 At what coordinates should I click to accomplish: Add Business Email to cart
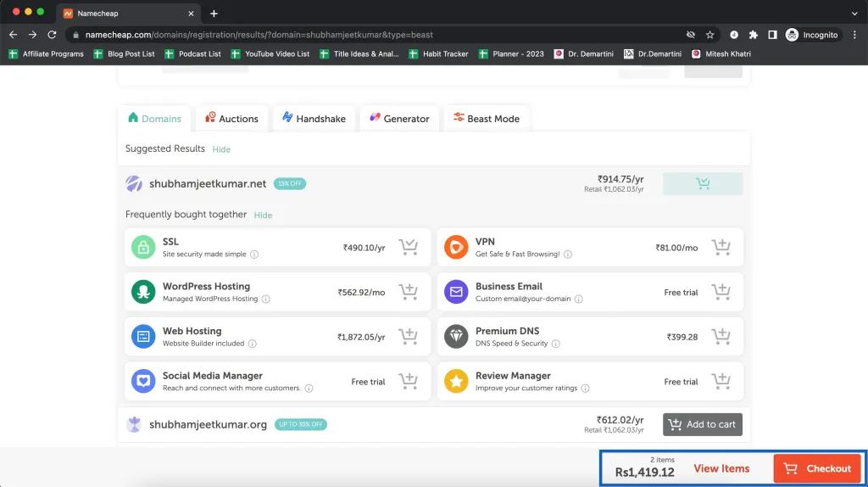coord(721,291)
